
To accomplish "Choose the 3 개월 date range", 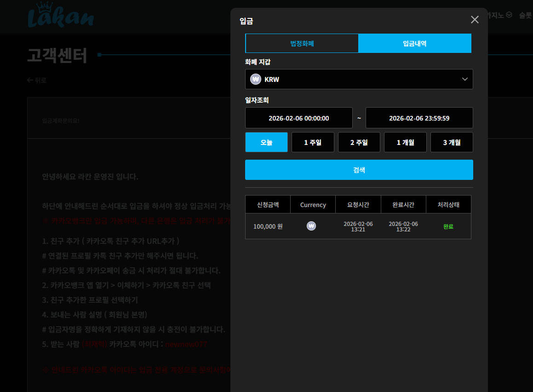I will pos(452,142).
